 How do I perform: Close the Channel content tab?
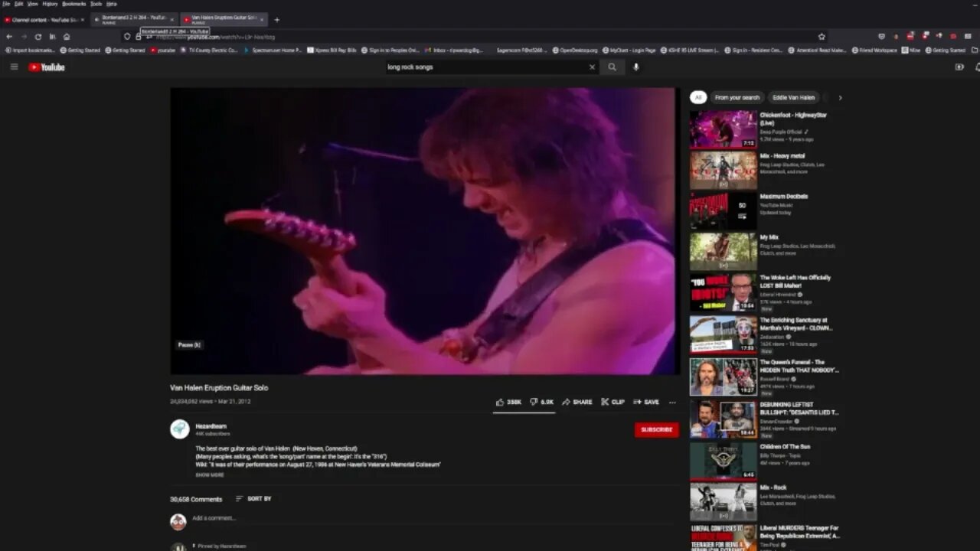82,20
